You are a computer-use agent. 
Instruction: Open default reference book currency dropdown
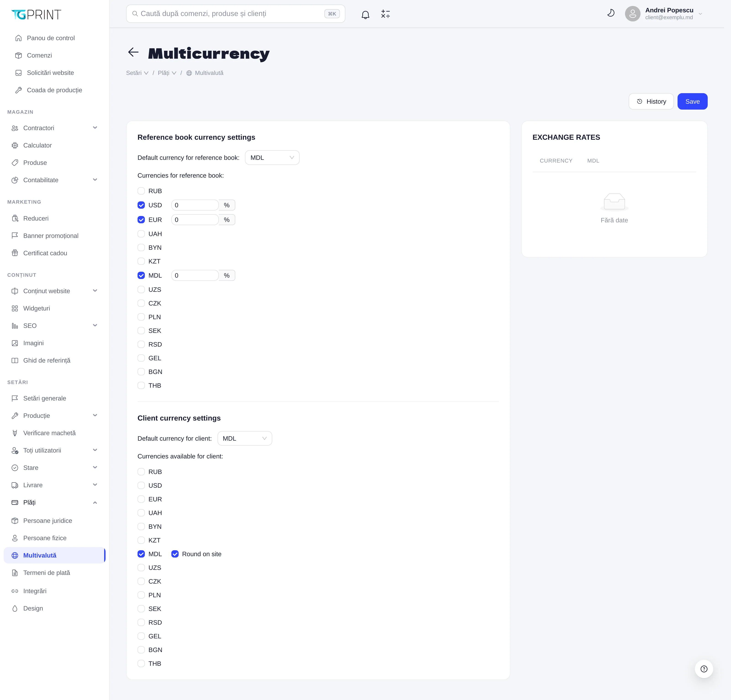[272, 158]
